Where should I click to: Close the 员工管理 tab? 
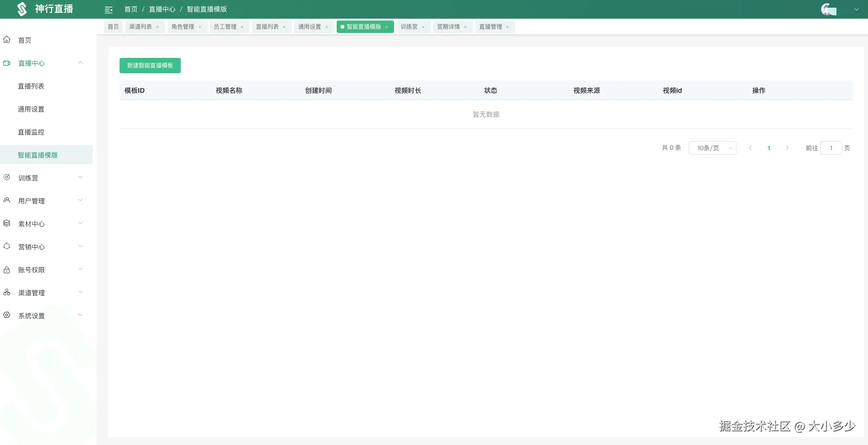pos(242,27)
